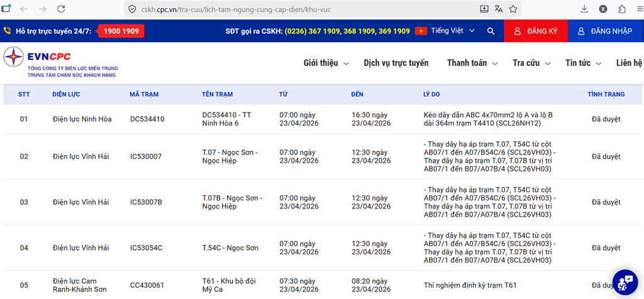Go back using browser back arrow
Viewport: 644px width, 299px height.
tap(24, 9)
